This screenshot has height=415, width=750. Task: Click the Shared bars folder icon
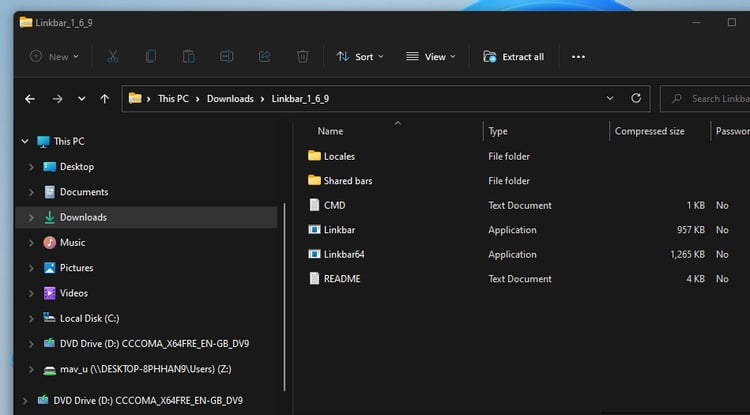[x=314, y=180]
